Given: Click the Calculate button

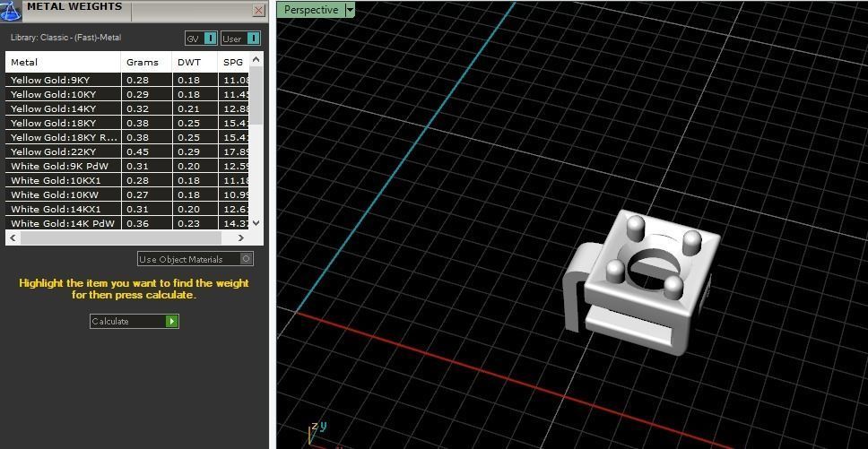Looking at the screenshot, I should [x=134, y=321].
